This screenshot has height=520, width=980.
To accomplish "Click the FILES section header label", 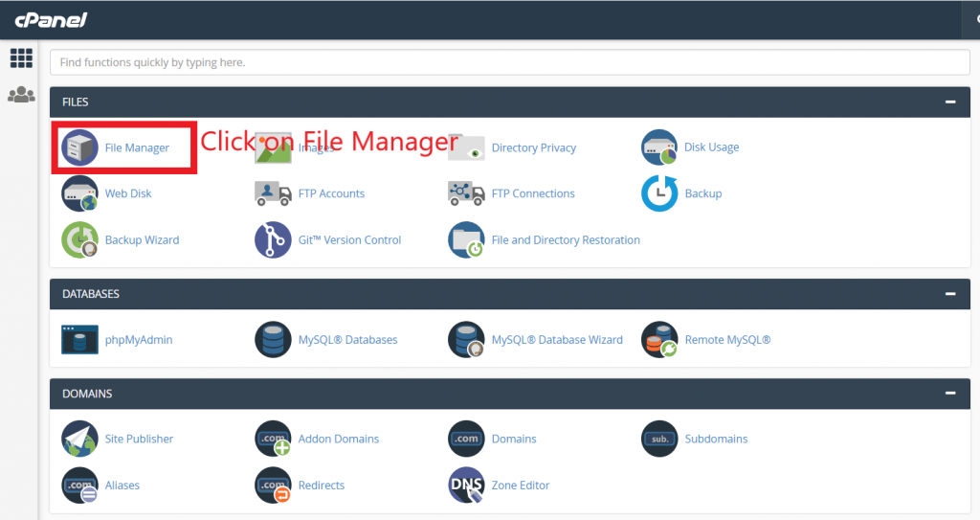I will [75, 102].
